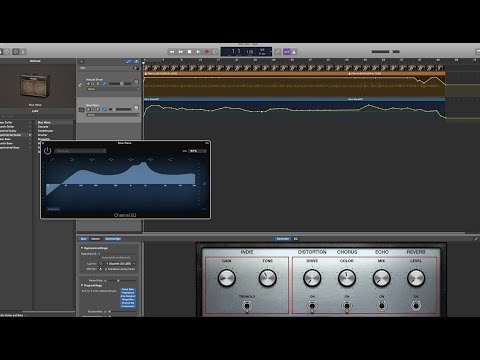Screen dimensions: 480x360
Task: Open drummer track automation parameter dropdown
Action: pyautogui.click(x=113, y=89)
